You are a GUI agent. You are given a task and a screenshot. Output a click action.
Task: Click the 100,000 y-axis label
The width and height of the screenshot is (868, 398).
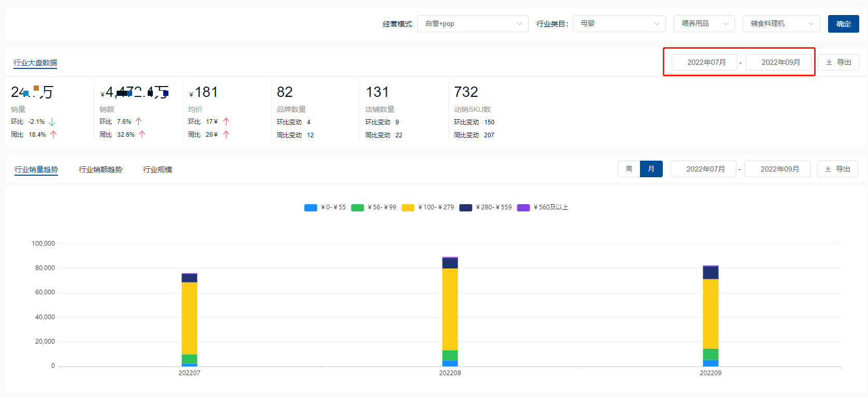[43, 244]
